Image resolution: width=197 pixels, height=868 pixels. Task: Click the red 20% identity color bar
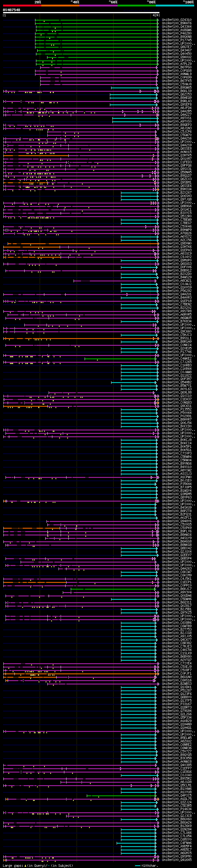(22, 6)
